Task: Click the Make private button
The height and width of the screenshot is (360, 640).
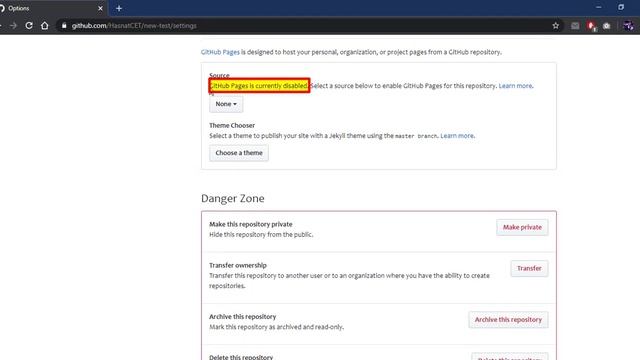Action: tap(522, 227)
